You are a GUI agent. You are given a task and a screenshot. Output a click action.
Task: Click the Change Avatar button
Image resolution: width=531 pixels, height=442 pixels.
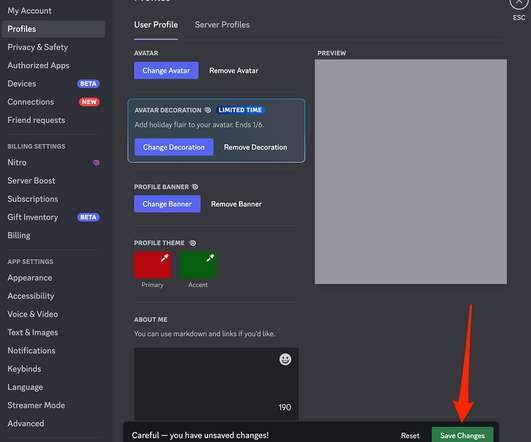tap(166, 70)
